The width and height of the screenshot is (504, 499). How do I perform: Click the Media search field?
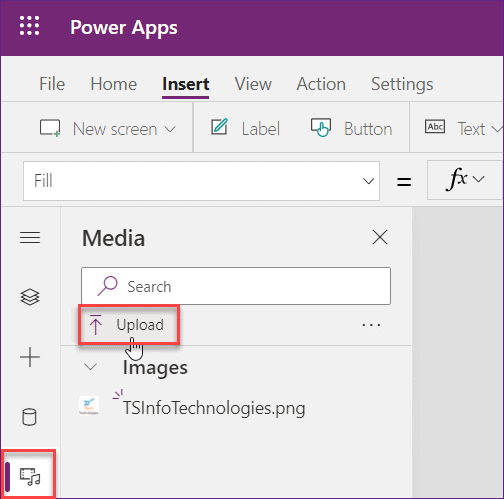236,286
